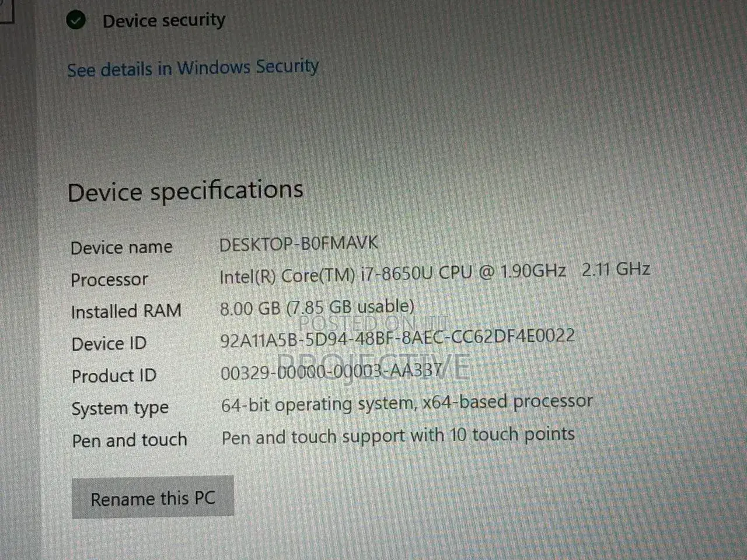The image size is (747, 560).
Task: Select the Device name label
Action: (x=121, y=247)
